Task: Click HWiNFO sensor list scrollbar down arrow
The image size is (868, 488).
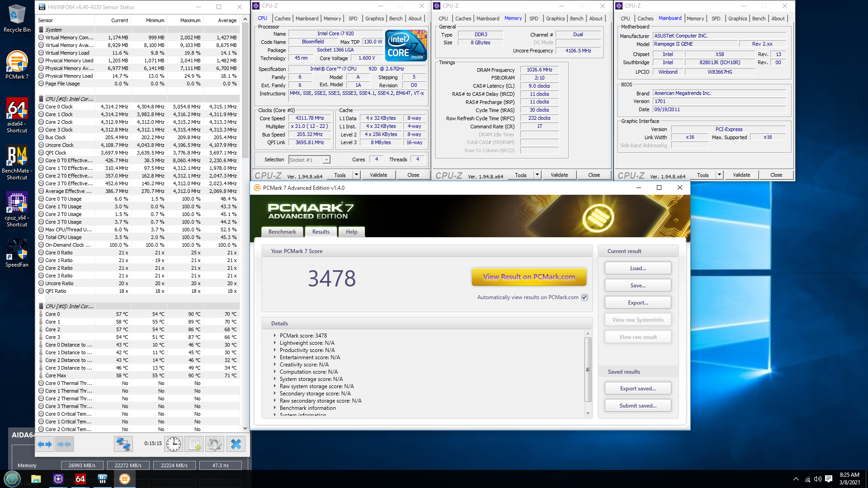Action: [245, 428]
